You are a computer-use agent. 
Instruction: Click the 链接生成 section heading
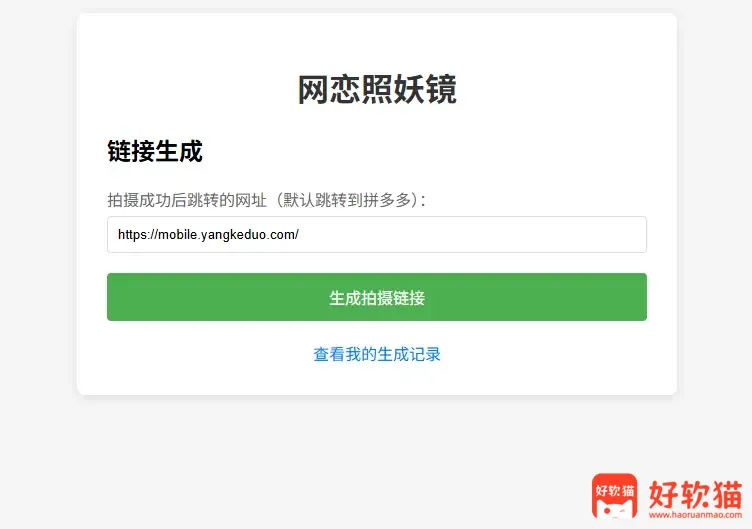[x=155, y=152]
